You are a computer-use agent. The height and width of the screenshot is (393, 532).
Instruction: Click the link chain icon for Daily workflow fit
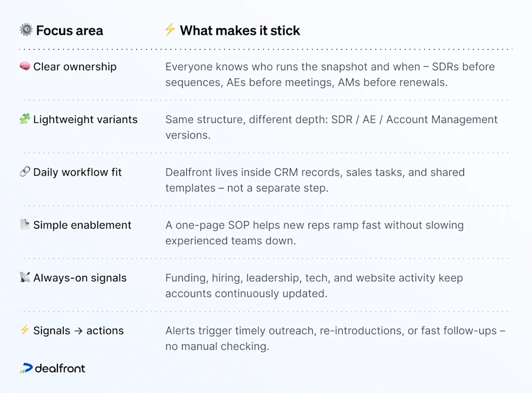point(25,172)
